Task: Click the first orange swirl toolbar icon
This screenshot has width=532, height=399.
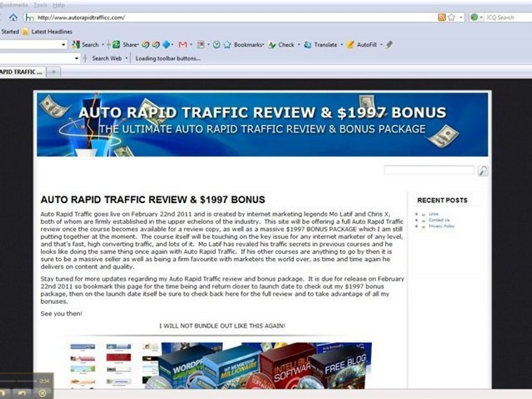Action: click(146, 44)
